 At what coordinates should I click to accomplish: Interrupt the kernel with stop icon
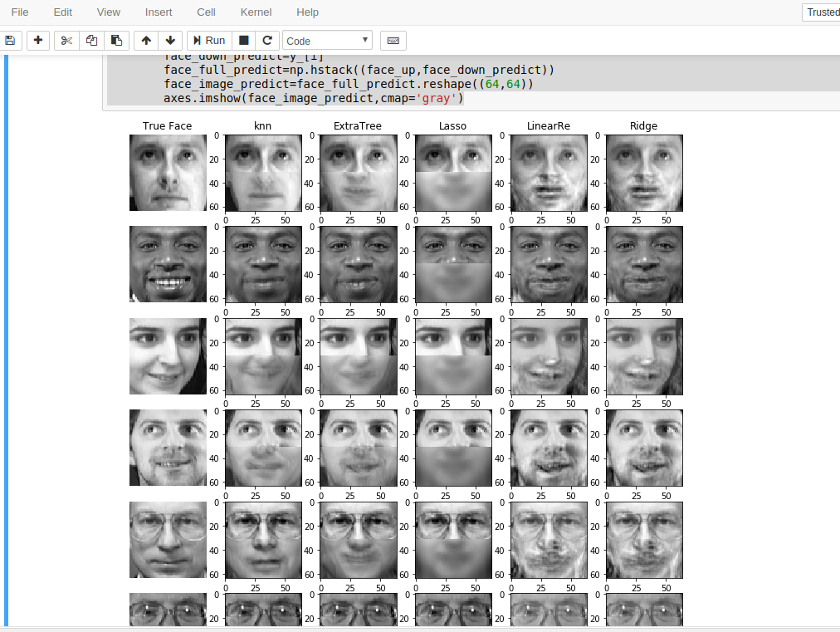244,40
